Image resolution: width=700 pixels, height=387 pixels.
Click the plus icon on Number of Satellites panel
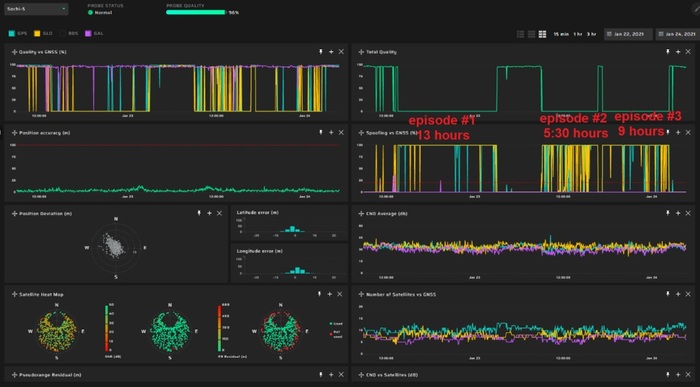[678, 294]
